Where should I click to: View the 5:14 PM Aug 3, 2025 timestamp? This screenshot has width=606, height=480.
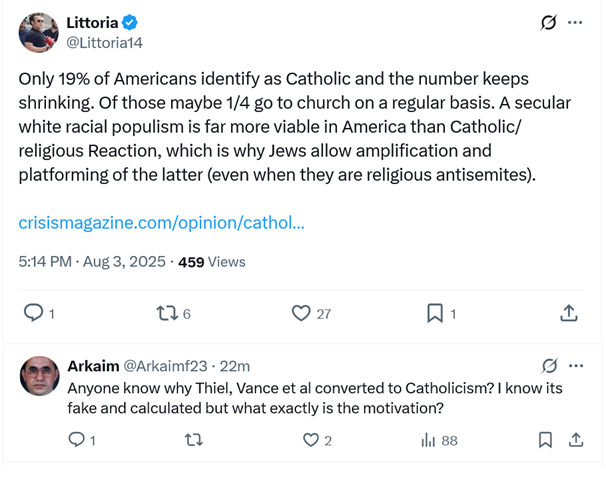pos(94,262)
